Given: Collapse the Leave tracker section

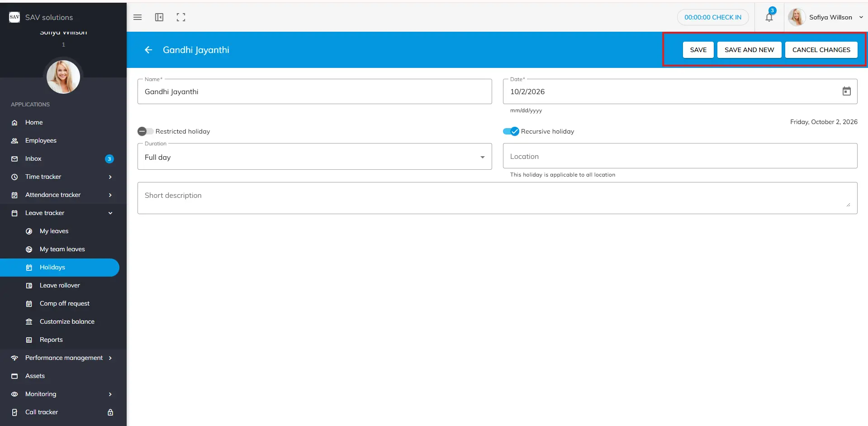Looking at the screenshot, I should [110, 213].
